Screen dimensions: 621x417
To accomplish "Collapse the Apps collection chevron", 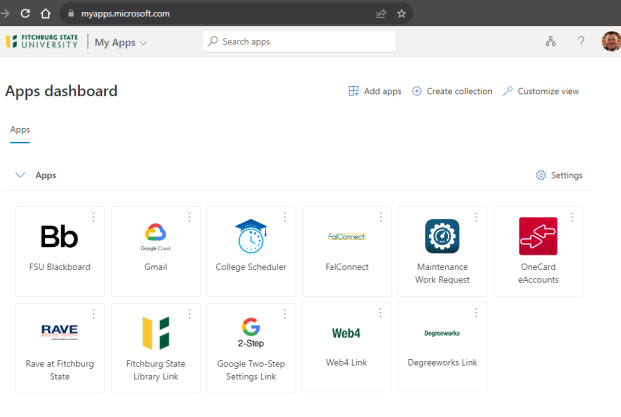I will pos(20,175).
